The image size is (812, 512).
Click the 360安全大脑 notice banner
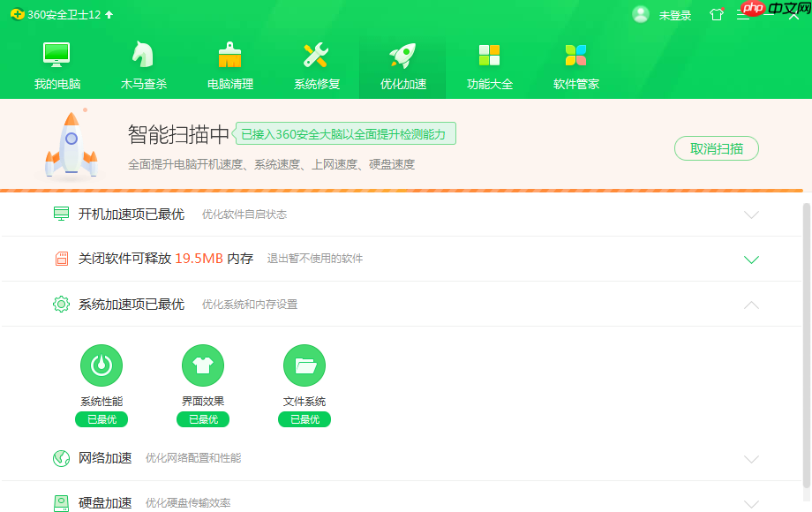344,134
